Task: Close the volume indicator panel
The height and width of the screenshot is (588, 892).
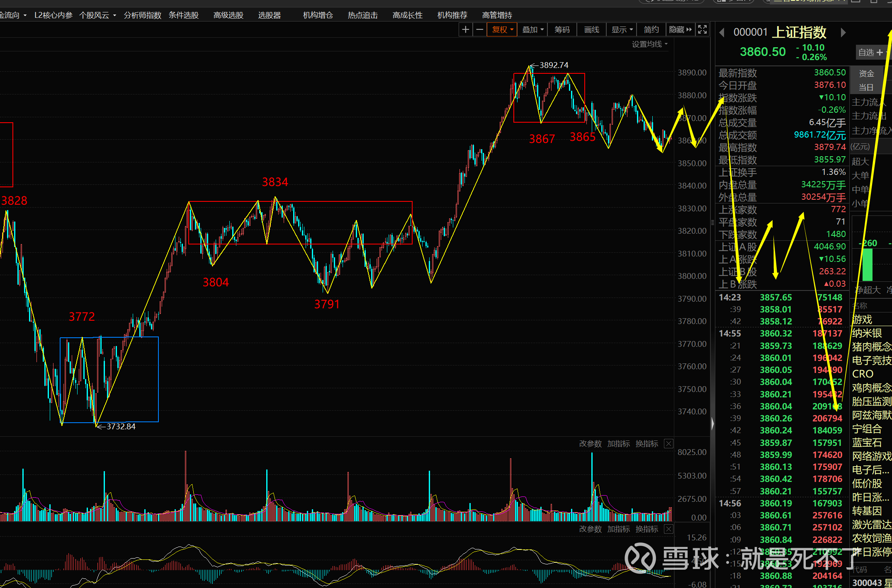Action: [x=668, y=444]
